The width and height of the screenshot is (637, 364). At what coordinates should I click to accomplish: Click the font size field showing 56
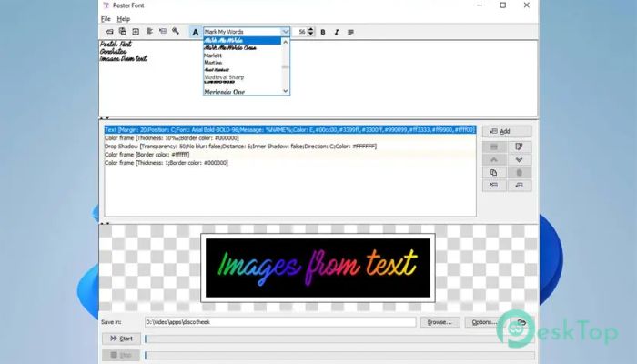coord(299,32)
